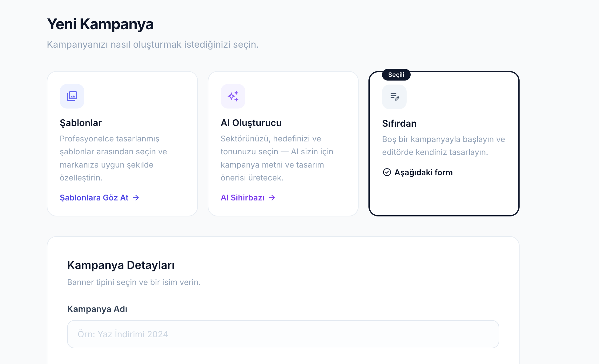Click the AI Oluşturucu sparkles icon
The image size is (599, 364).
[x=233, y=96]
